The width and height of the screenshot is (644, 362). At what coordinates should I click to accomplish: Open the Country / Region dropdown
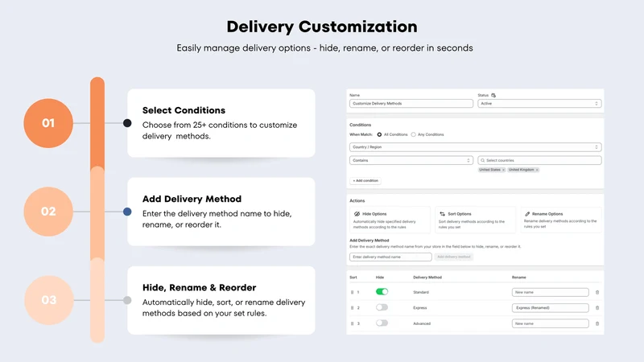(x=476, y=147)
